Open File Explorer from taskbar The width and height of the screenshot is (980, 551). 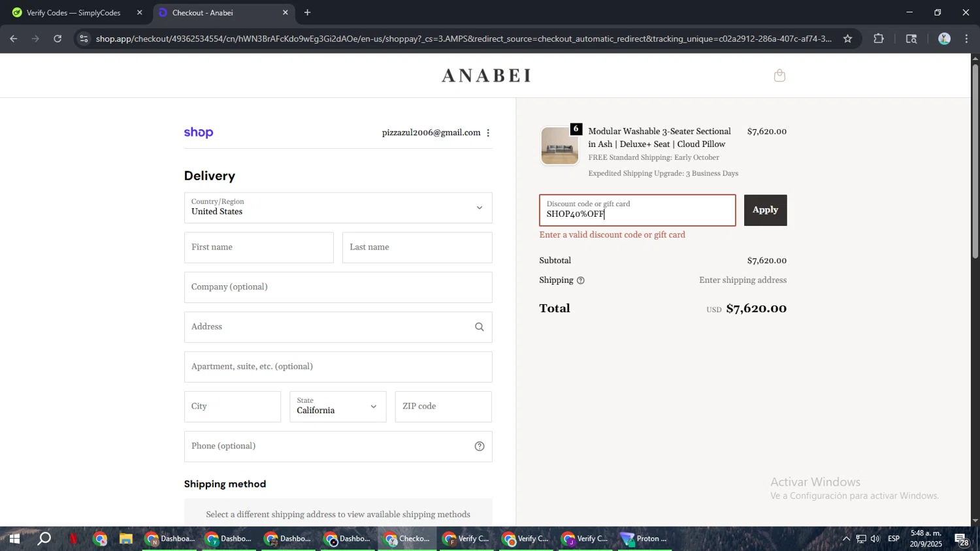(x=126, y=539)
